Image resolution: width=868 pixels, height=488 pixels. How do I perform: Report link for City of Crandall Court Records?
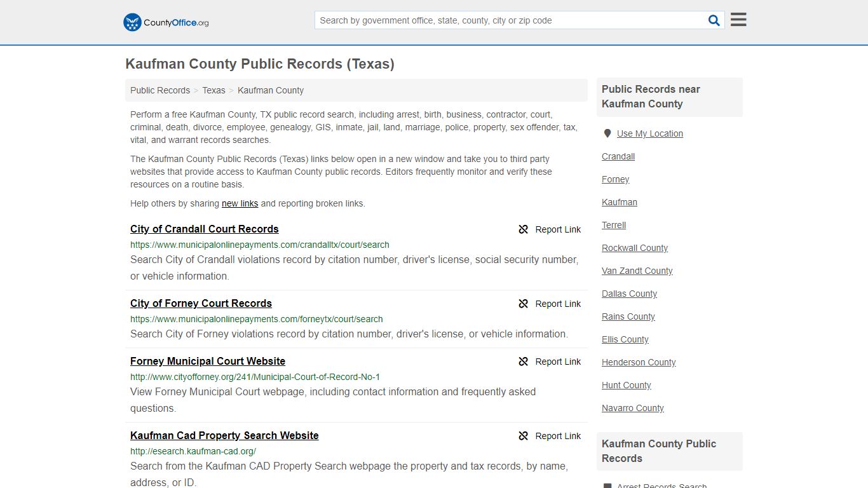(x=558, y=229)
